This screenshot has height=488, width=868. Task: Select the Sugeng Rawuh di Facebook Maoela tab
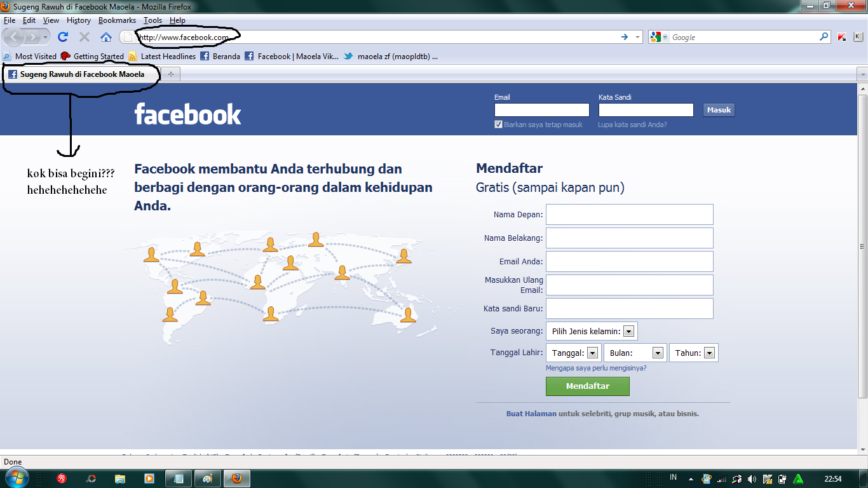click(x=81, y=74)
